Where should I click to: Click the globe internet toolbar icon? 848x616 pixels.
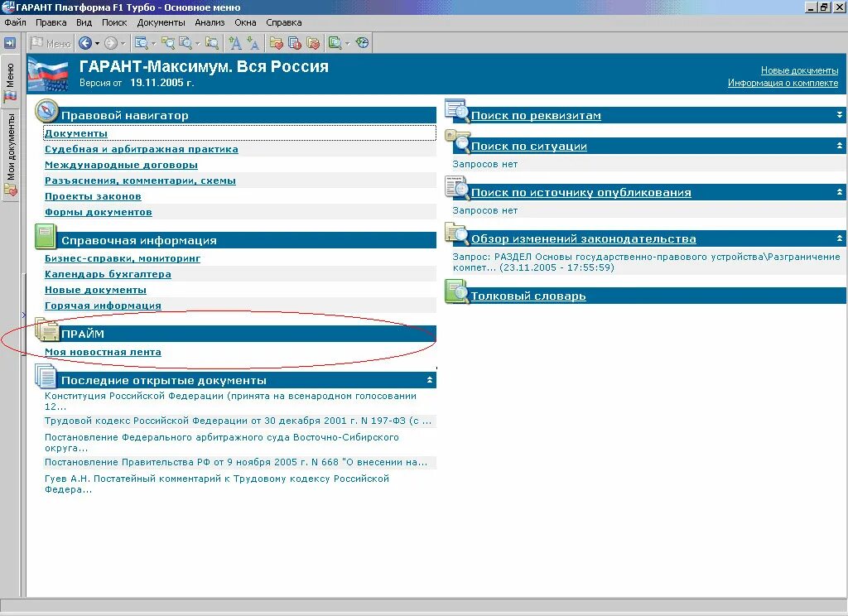(363, 43)
